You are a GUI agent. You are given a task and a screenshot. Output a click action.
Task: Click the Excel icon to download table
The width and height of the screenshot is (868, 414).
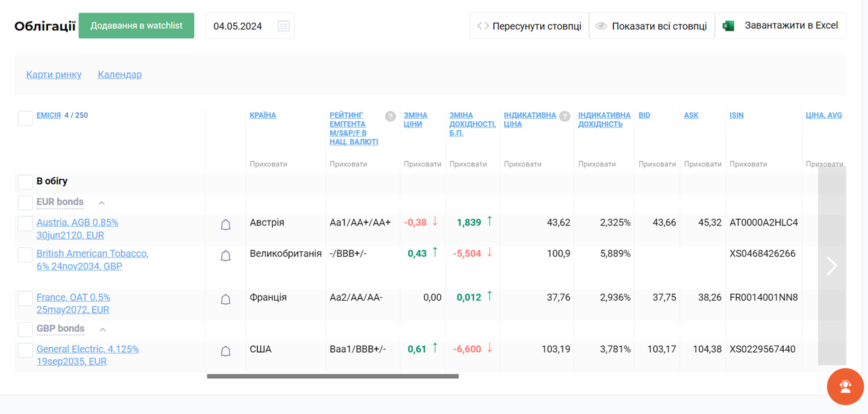(x=729, y=25)
